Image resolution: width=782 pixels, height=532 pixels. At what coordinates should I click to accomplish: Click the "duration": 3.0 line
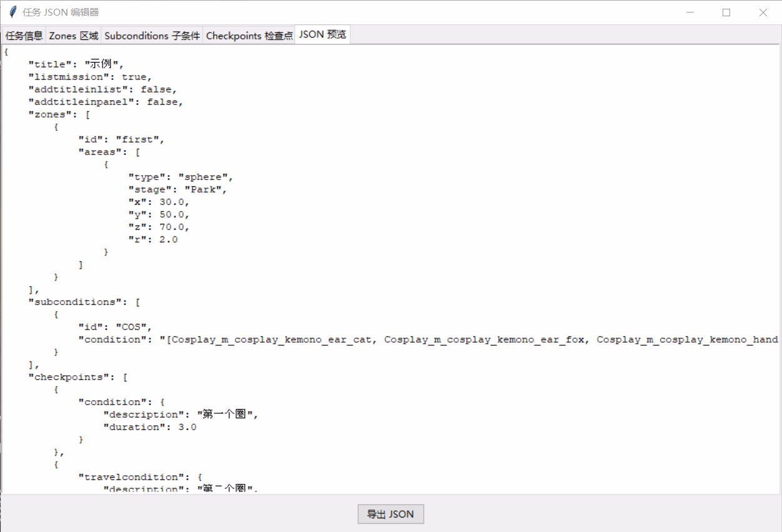click(149, 427)
